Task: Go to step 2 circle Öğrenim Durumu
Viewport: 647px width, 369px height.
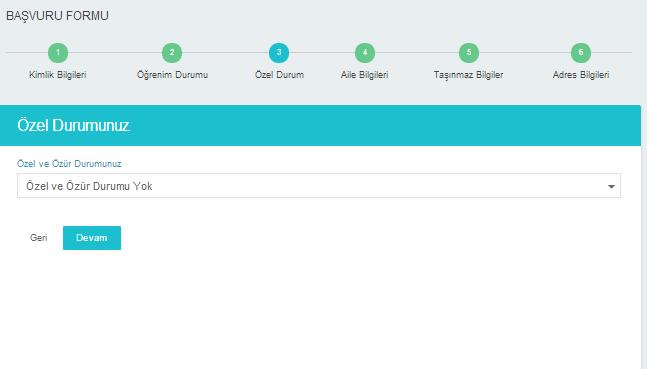Action: [x=172, y=53]
